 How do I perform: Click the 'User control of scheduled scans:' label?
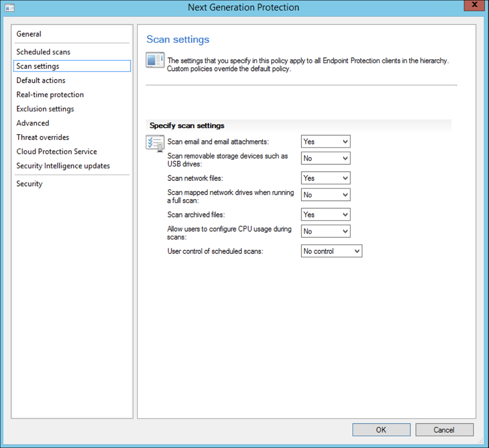215,251
